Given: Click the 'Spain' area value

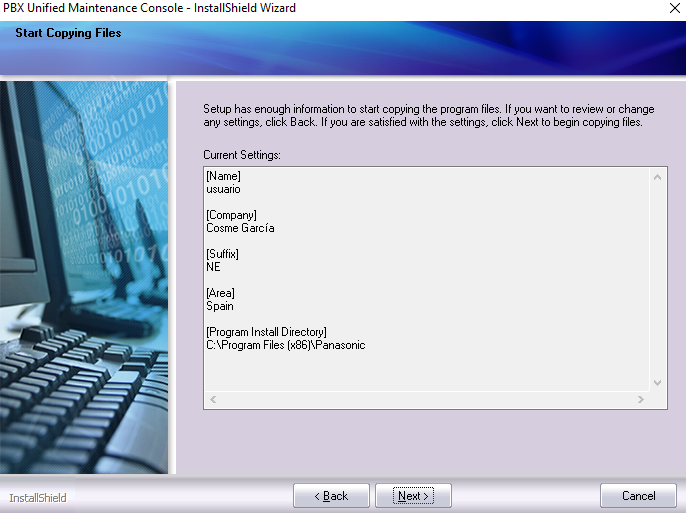Looking at the screenshot, I should tap(220, 306).
